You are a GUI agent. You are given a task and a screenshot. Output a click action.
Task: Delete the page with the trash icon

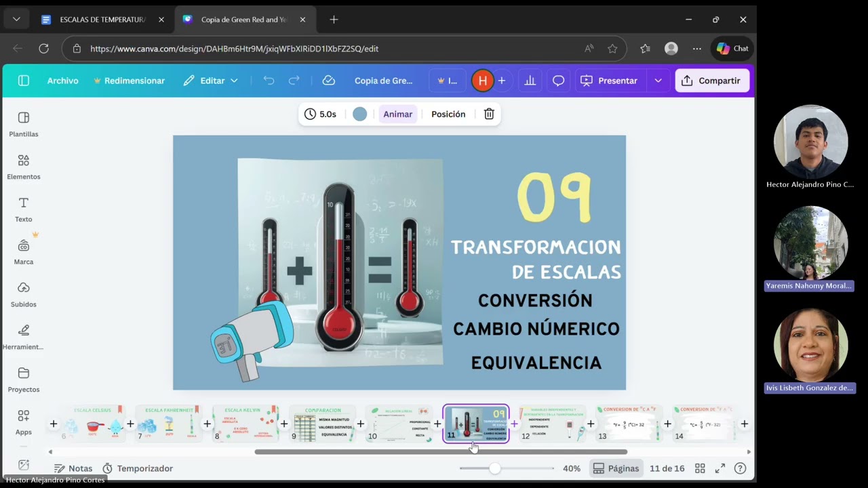[x=489, y=114]
